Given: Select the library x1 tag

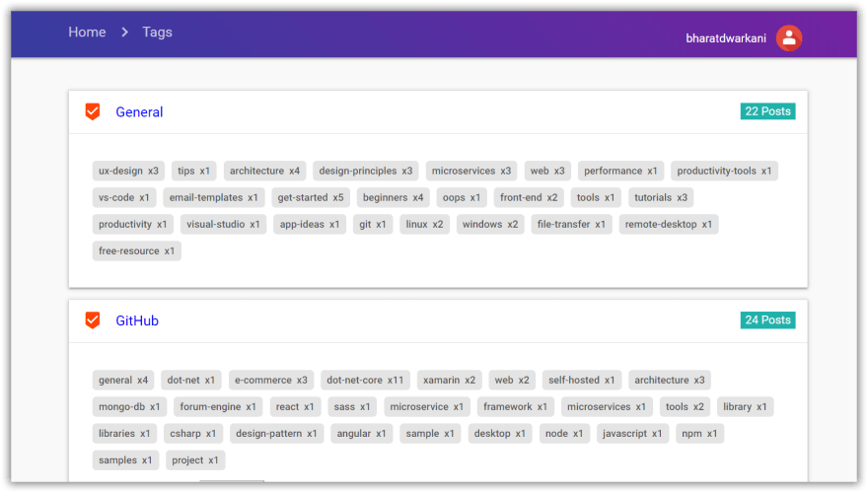Looking at the screenshot, I should pyautogui.click(x=745, y=406).
